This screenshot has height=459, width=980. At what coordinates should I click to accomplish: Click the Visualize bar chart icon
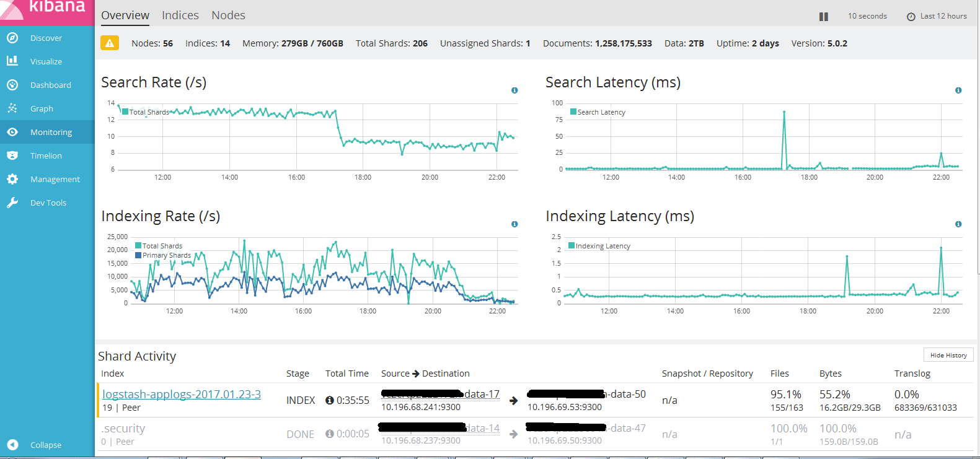[x=12, y=61]
